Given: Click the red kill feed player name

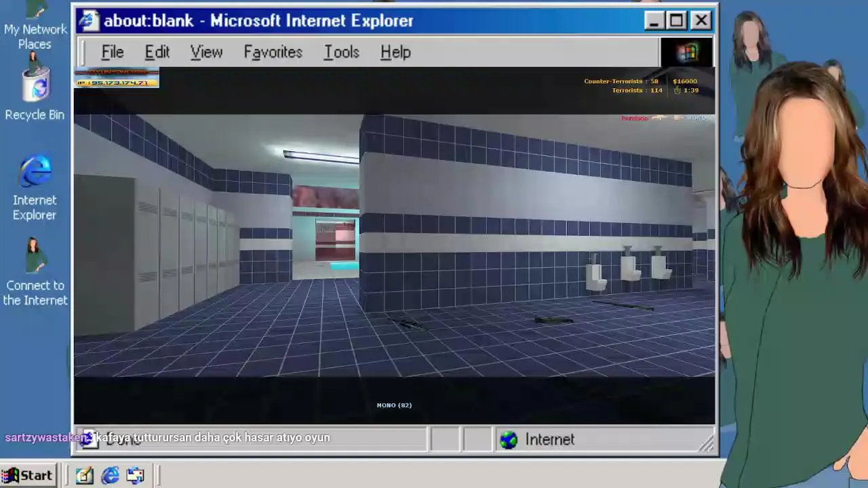Looking at the screenshot, I should pyautogui.click(x=635, y=119).
